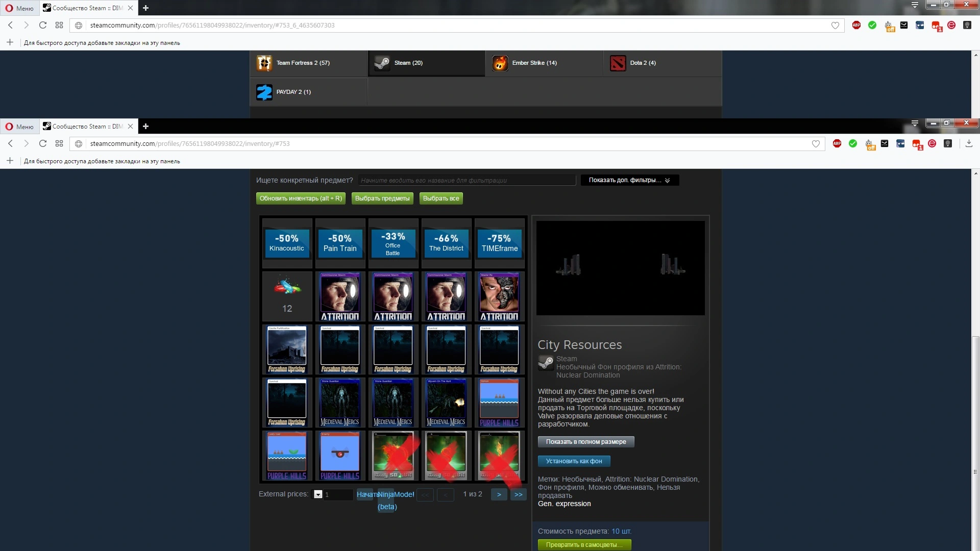980x551 pixels.
Task: Select the -50% Pain Train coupon item
Action: pos(340,243)
